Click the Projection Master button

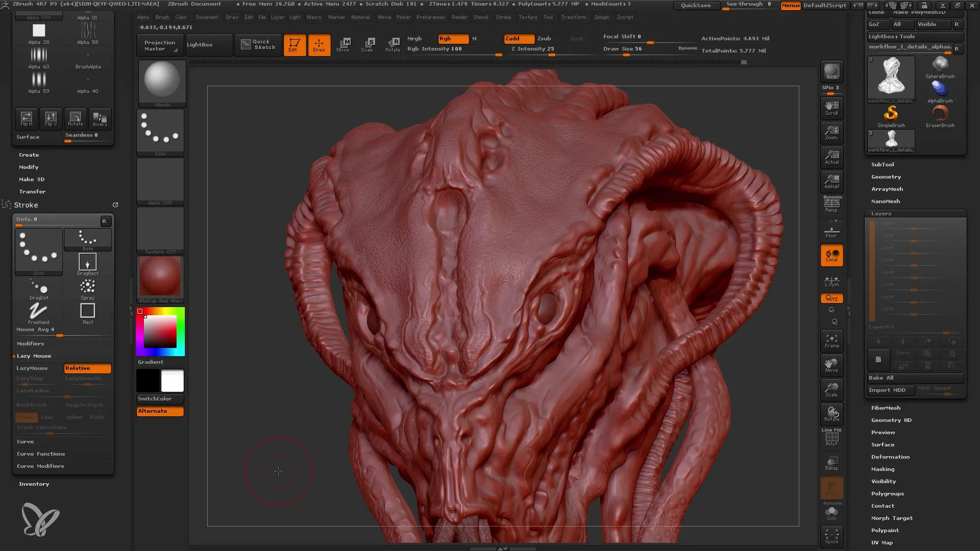tap(159, 44)
